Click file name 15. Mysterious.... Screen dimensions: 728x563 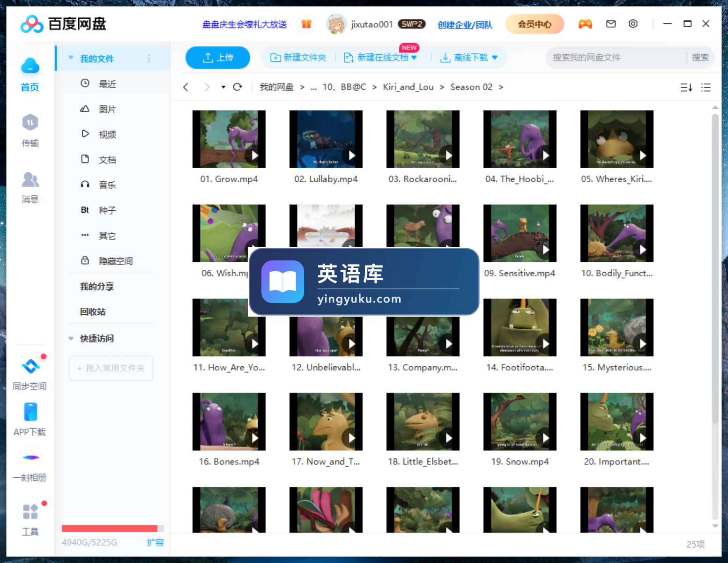[617, 368]
